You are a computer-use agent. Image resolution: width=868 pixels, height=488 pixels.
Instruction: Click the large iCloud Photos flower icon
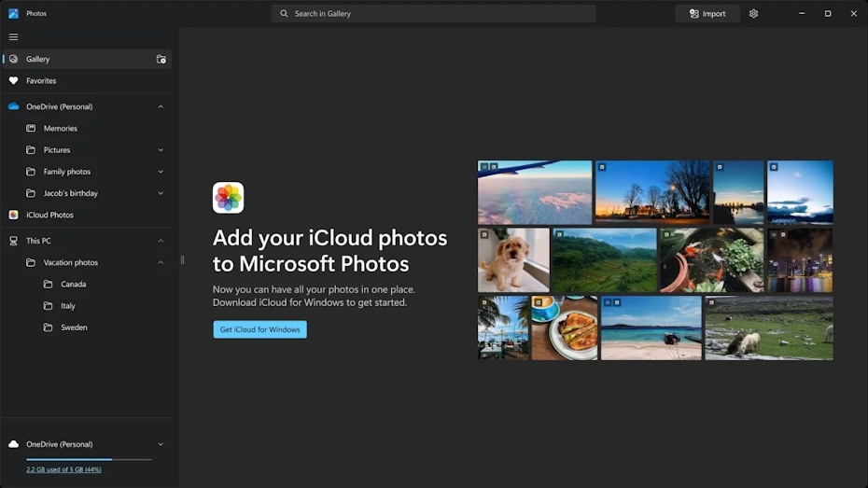tap(228, 198)
